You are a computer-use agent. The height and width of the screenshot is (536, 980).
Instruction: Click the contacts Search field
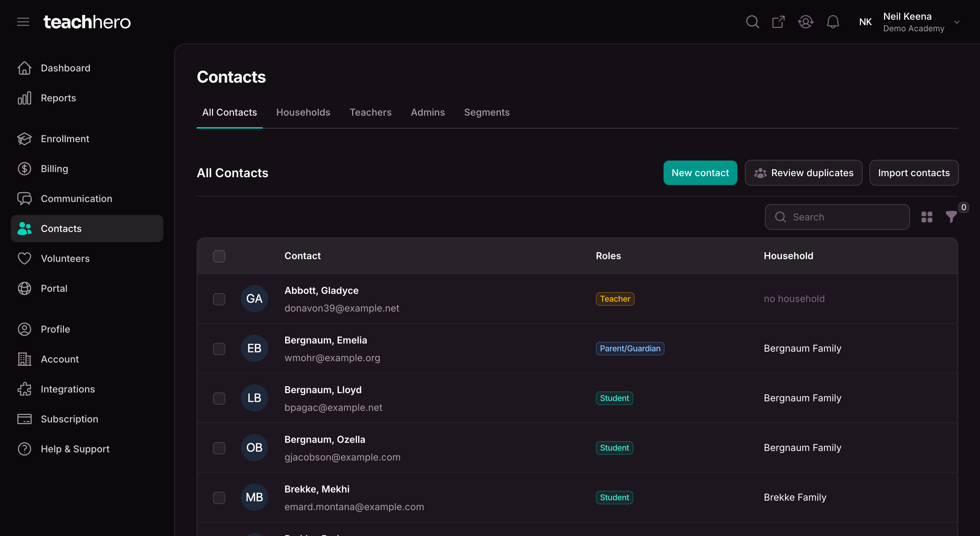(x=837, y=217)
